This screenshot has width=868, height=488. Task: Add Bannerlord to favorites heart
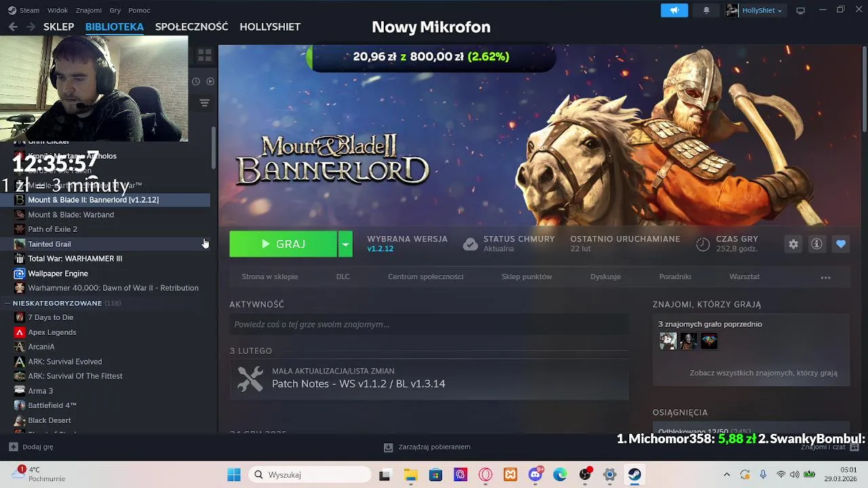point(841,244)
